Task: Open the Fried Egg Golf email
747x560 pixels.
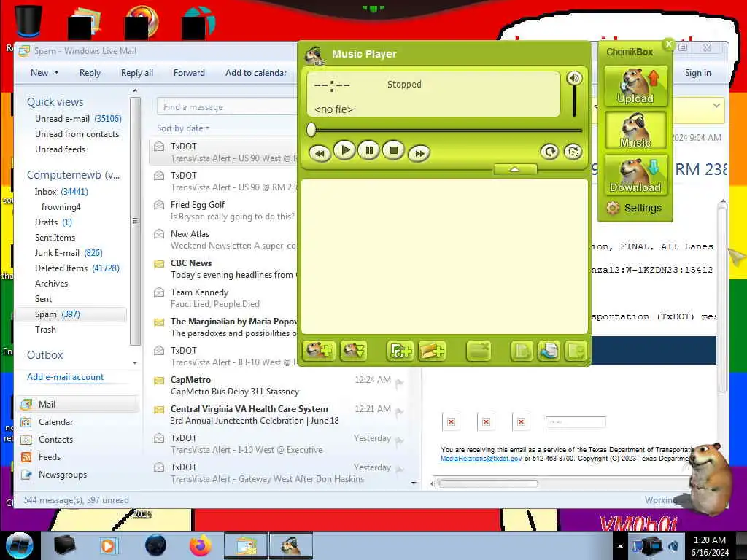Action: (x=223, y=211)
